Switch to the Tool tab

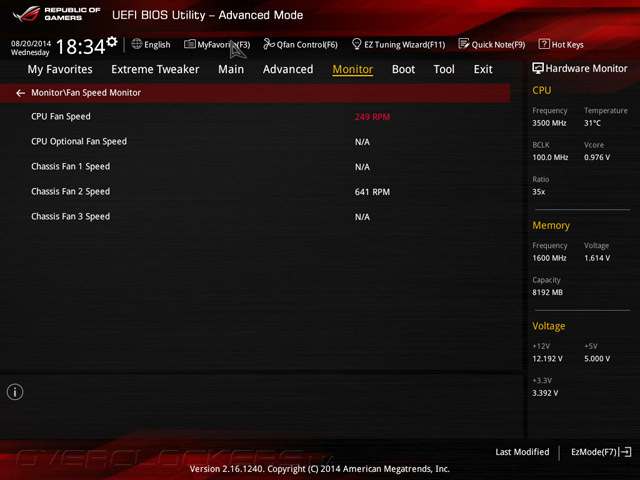click(x=444, y=69)
